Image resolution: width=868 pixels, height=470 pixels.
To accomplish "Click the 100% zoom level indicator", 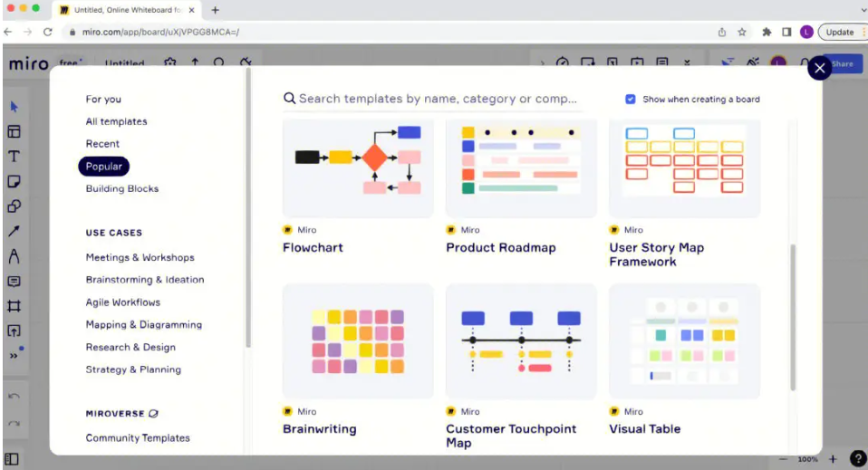I will pyautogui.click(x=807, y=459).
